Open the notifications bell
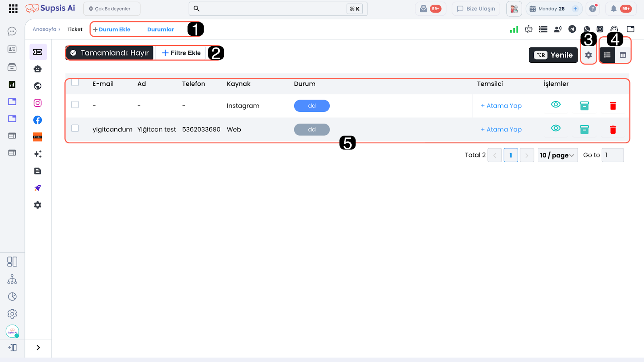Screen dimensions: 644x362 coord(613,8)
